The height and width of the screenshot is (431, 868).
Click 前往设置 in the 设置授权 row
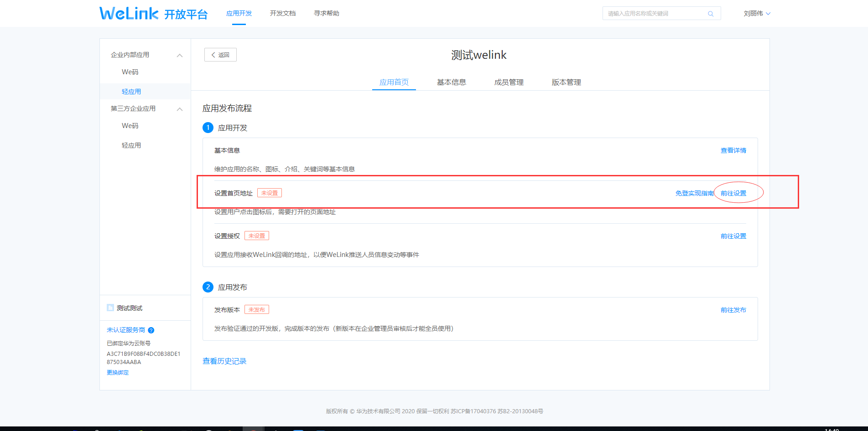coord(733,236)
